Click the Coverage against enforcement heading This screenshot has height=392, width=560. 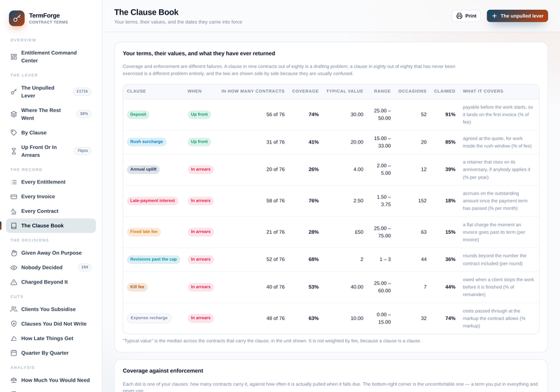pyautogui.click(x=163, y=371)
